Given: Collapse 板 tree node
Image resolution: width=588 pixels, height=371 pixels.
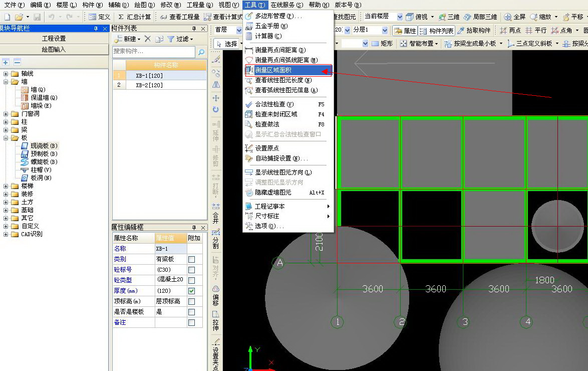Looking at the screenshot, I should point(6,138).
